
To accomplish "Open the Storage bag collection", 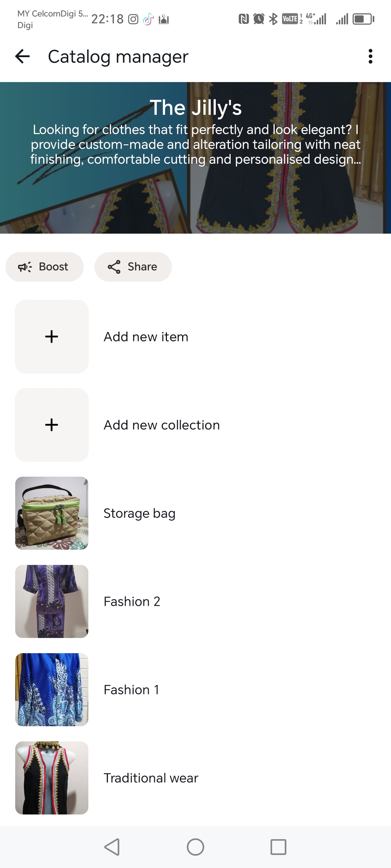I will click(139, 513).
